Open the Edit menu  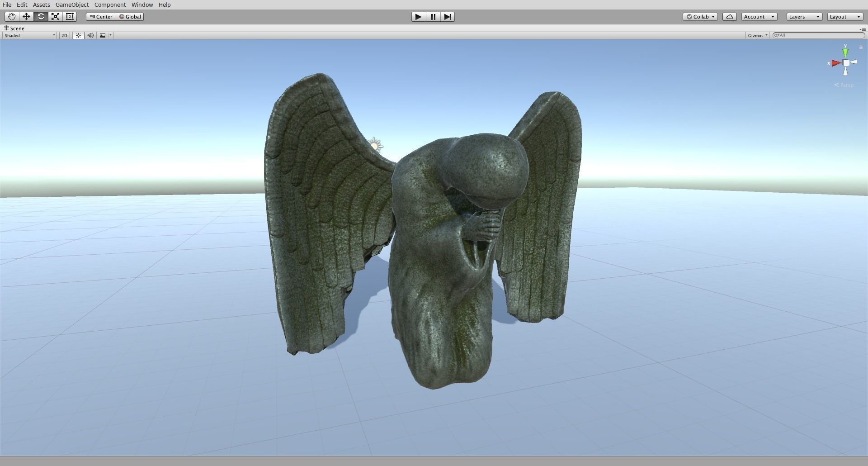tap(22, 5)
